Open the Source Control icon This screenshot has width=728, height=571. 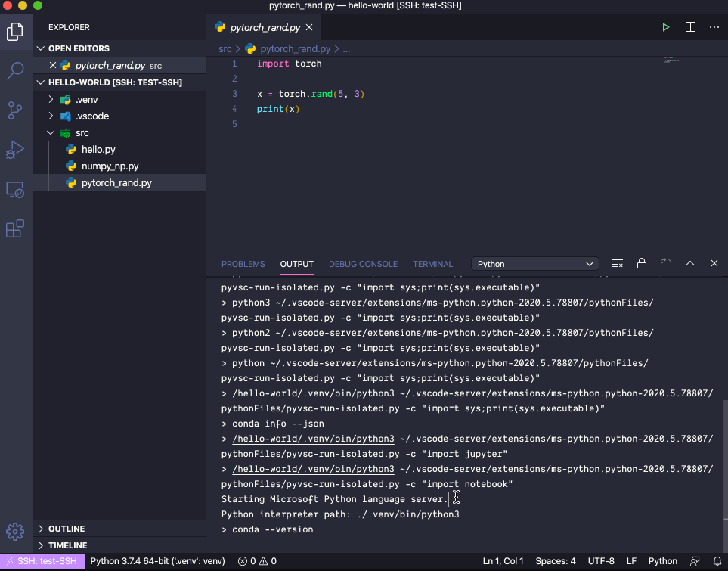[x=16, y=110]
